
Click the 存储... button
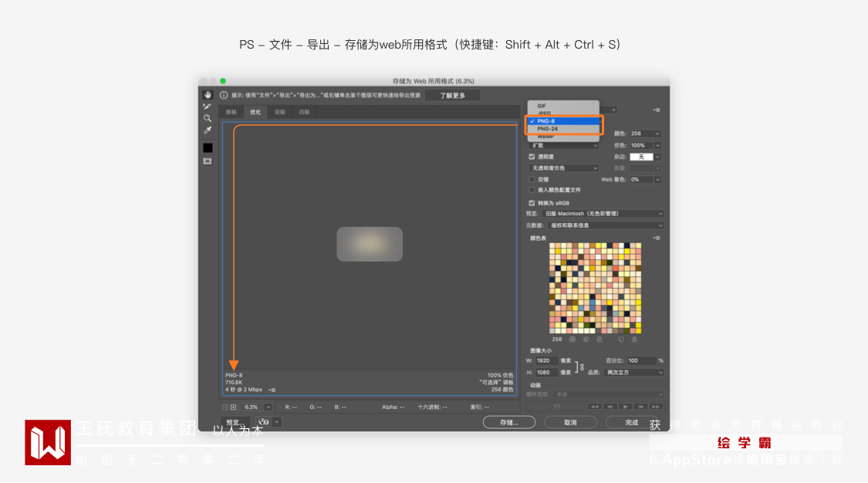click(508, 422)
